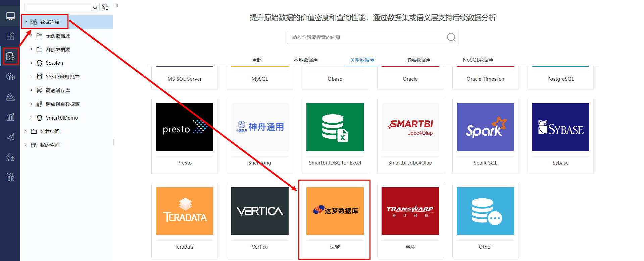Expand the SmartbiDemo node
The image size is (644, 261).
pyautogui.click(x=32, y=118)
